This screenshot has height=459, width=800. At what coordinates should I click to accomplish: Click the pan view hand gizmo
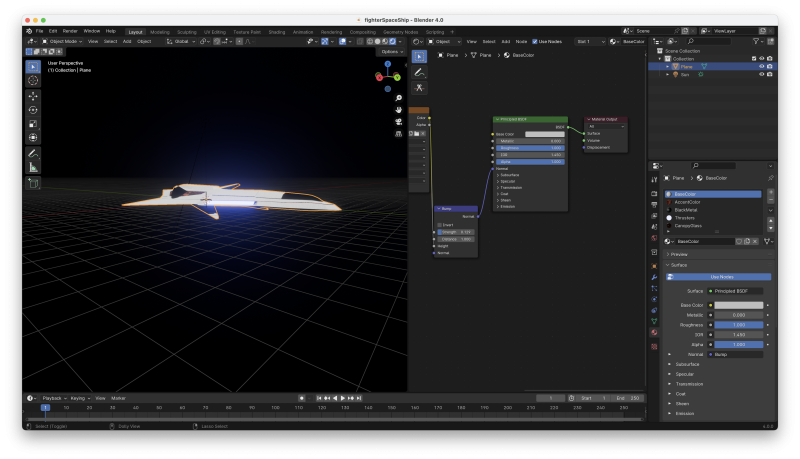tap(398, 110)
